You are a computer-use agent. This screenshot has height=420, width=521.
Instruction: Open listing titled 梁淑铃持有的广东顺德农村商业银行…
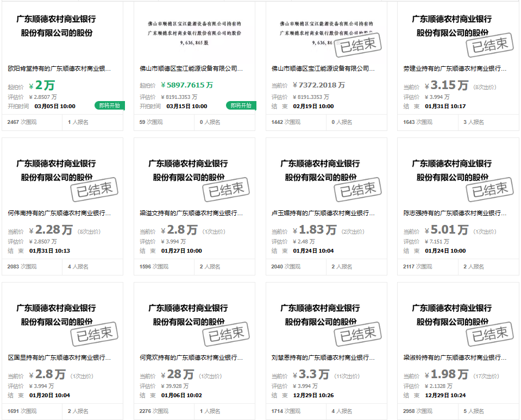[455, 358]
